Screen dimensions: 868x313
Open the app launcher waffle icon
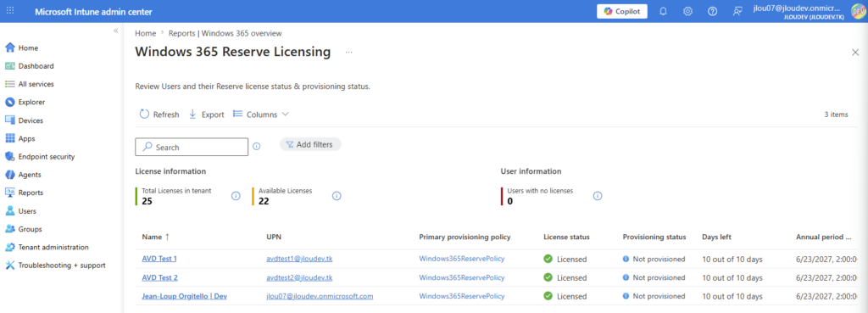pyautogui.click(x=10, y=11)
